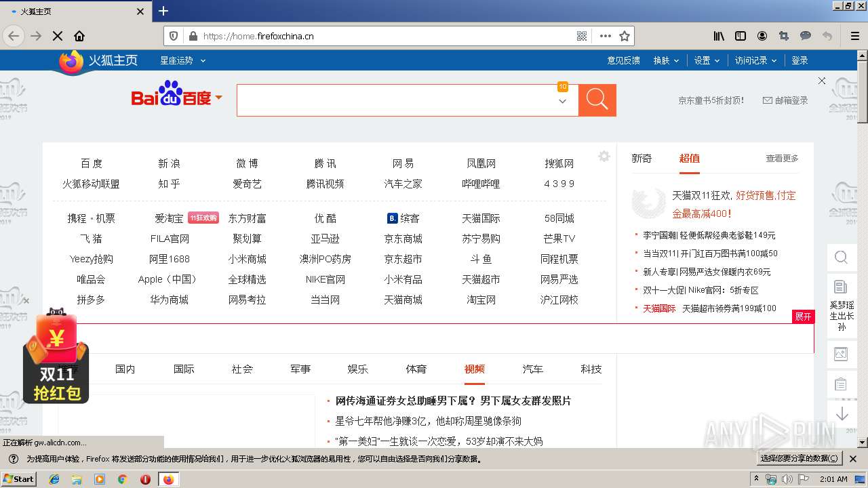Click the 登录 login link
The width and height of the screenshot is (868, 488).
click(x=800, y=60)
